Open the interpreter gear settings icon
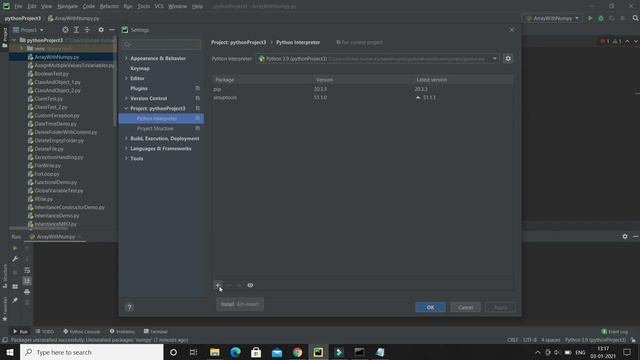Viewport: 640px width, 360px height. (x=508, y=58)
